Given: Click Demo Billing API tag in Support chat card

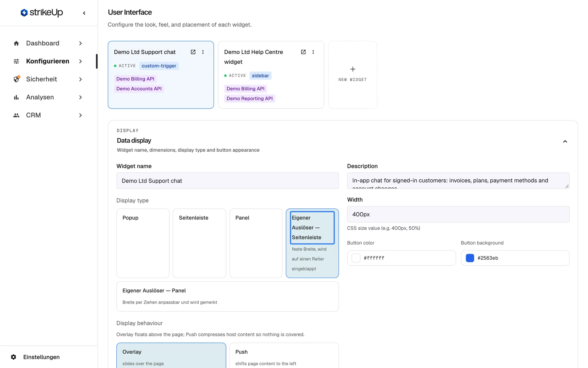Looking at the screenshot, I should coord(135,79).
